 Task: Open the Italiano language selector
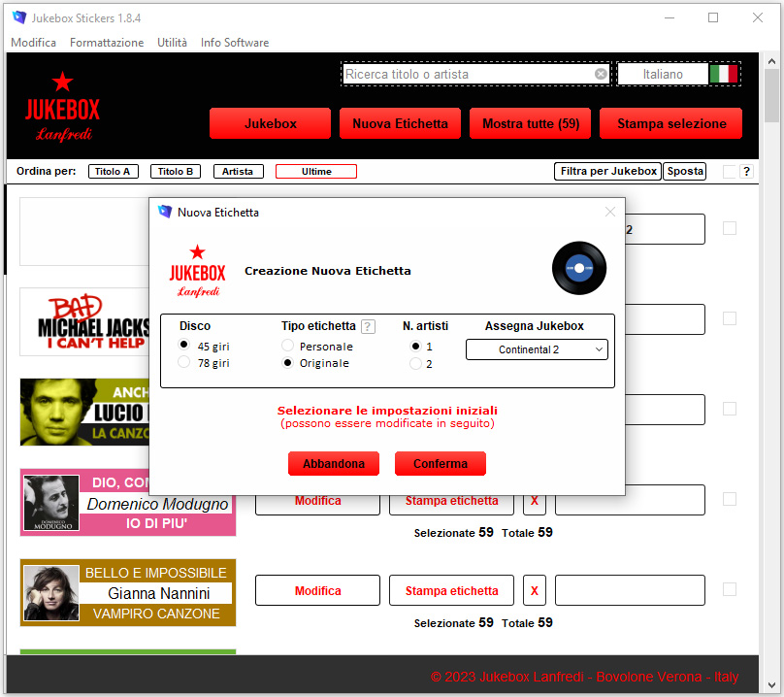(x=663, y=74)
